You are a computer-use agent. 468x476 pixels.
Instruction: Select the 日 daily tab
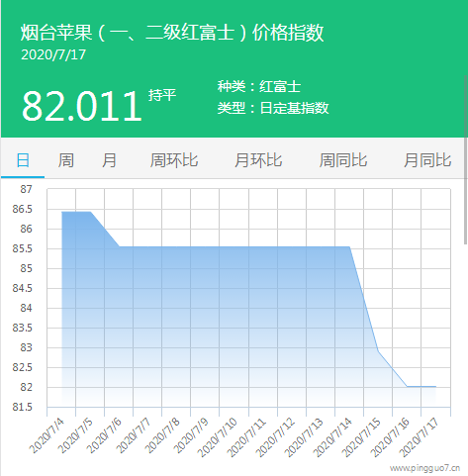coord(23,160)
